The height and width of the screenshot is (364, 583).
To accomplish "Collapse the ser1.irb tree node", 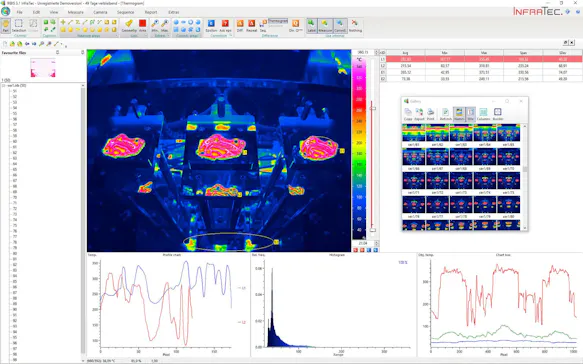I will tap(4, 86).
